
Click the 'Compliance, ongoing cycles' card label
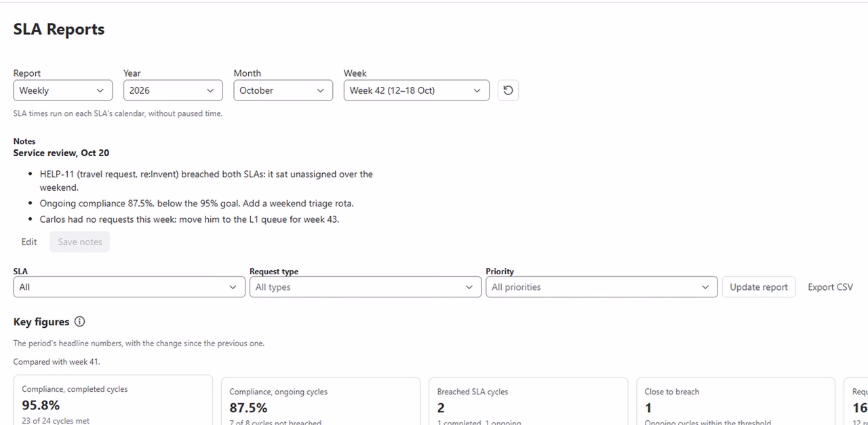click(x=278, y=392)
